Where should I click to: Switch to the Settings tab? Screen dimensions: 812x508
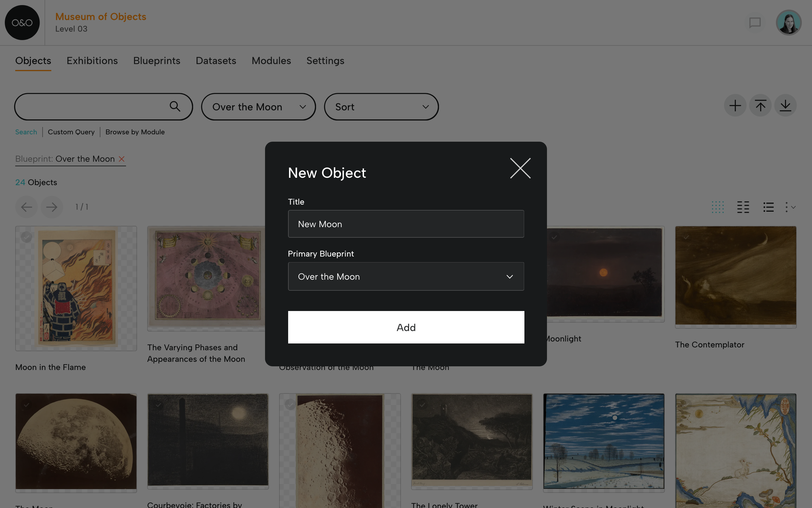click(325, 61)
